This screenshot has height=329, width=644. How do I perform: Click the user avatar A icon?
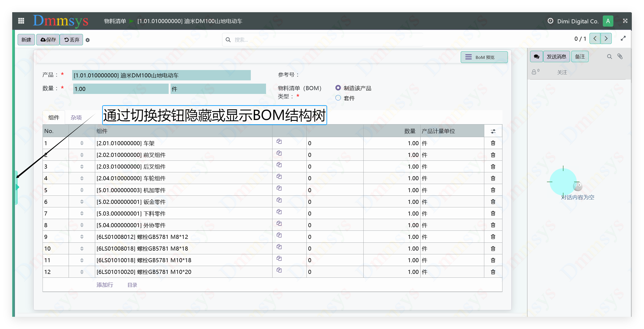608,21
